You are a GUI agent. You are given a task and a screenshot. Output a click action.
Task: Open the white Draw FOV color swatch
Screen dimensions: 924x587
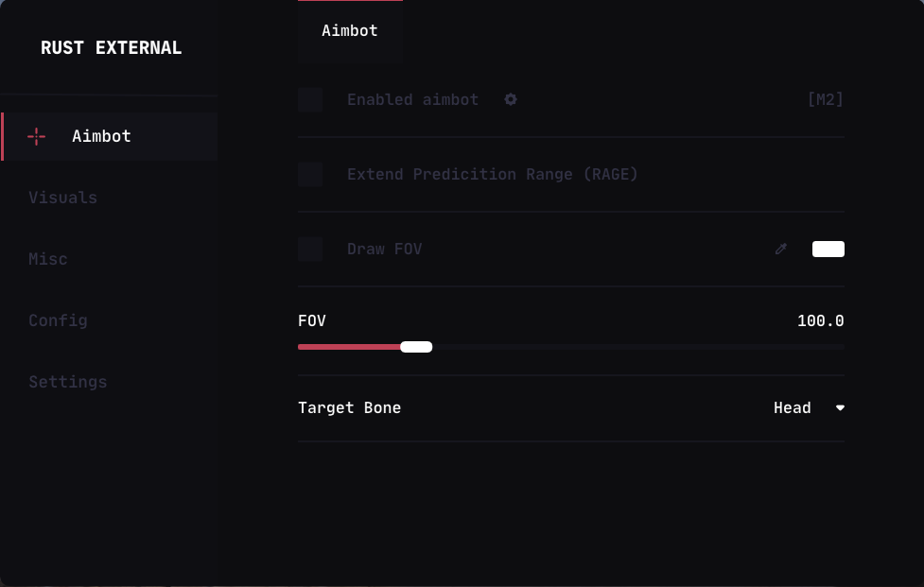point(828,249)
